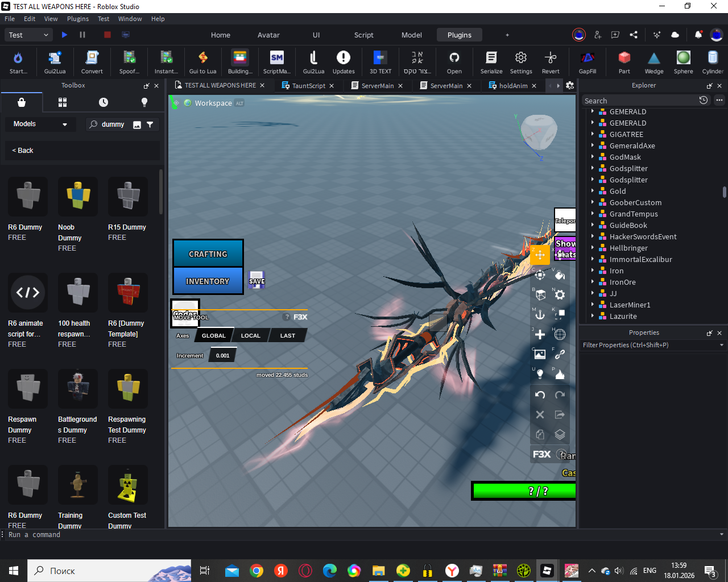Image resolution: width=728 pixels, height=582 pixels.
Task: Expand the ImmortalExcalibur tree item
Action: [x=593, y=259]
